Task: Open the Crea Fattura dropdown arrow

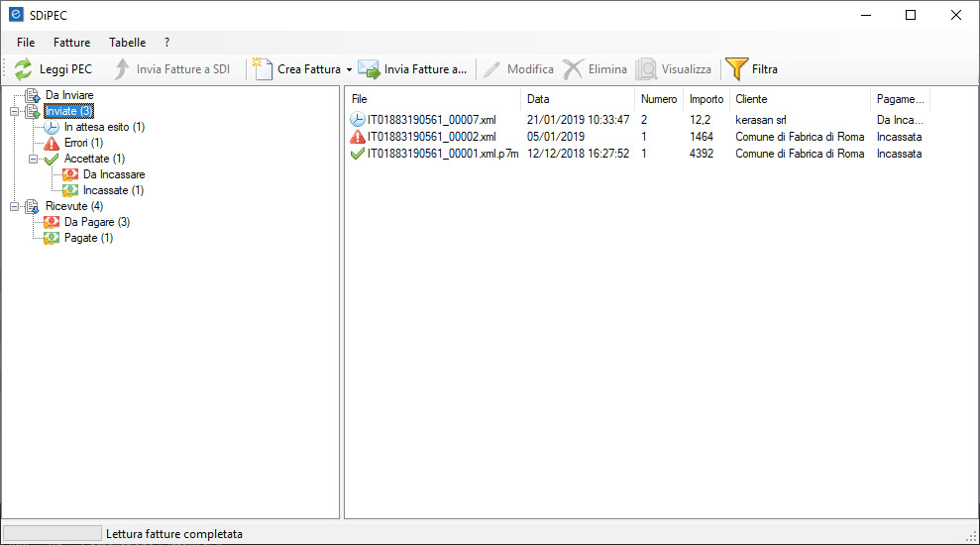Action: (349, 69)
